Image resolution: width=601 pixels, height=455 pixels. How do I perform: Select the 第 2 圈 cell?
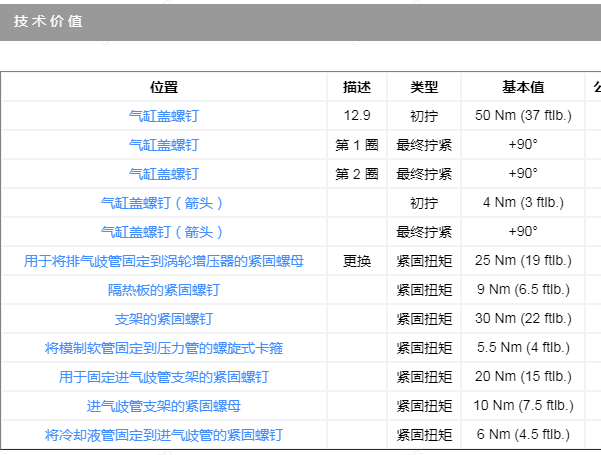point(357,174)
